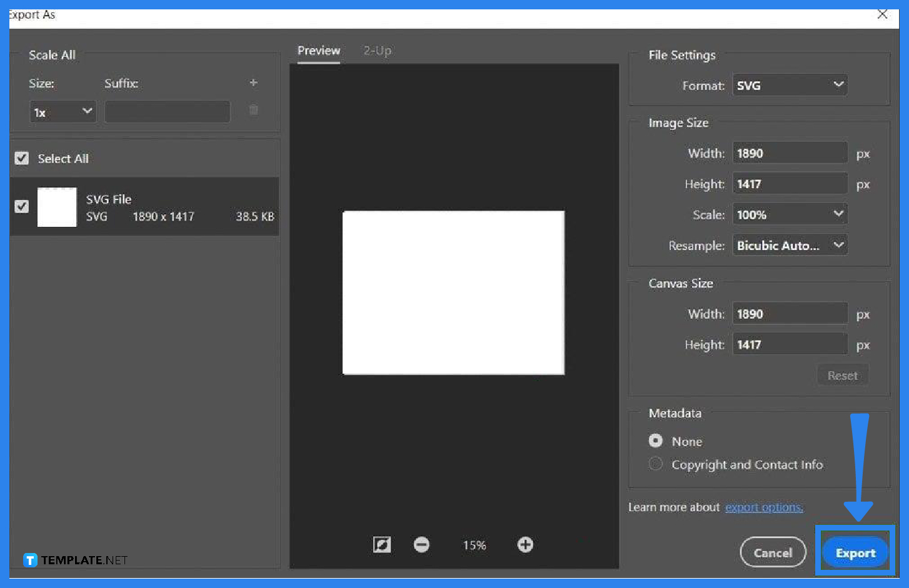The height and width of the screenshot is (588, 909).
Task: Uncheck the Select All checkbox
Action: pyautogui.click(x=21, y=158)
